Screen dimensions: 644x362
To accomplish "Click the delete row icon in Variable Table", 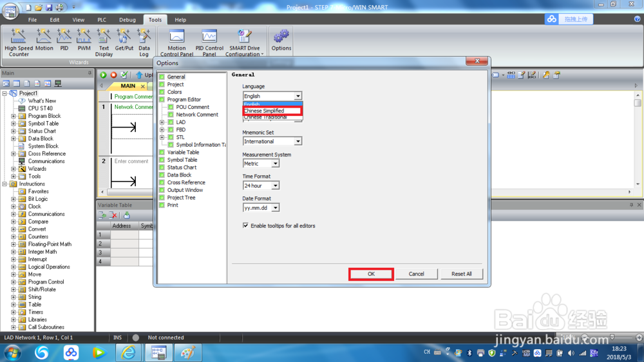I will tap(113, 215).
